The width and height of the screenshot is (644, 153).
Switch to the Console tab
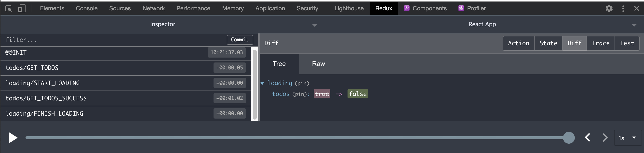click(86, 8)
